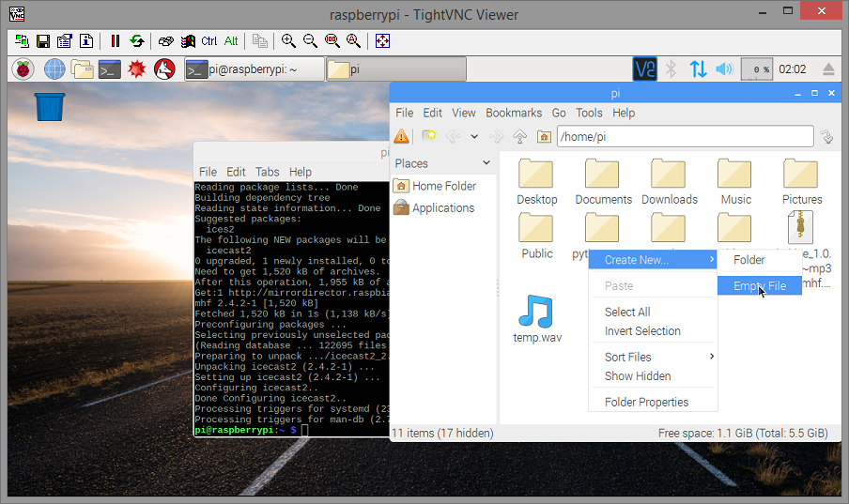Open File menu in file manager
This screenshot has height=504, width=849.
tap(405, 113)
